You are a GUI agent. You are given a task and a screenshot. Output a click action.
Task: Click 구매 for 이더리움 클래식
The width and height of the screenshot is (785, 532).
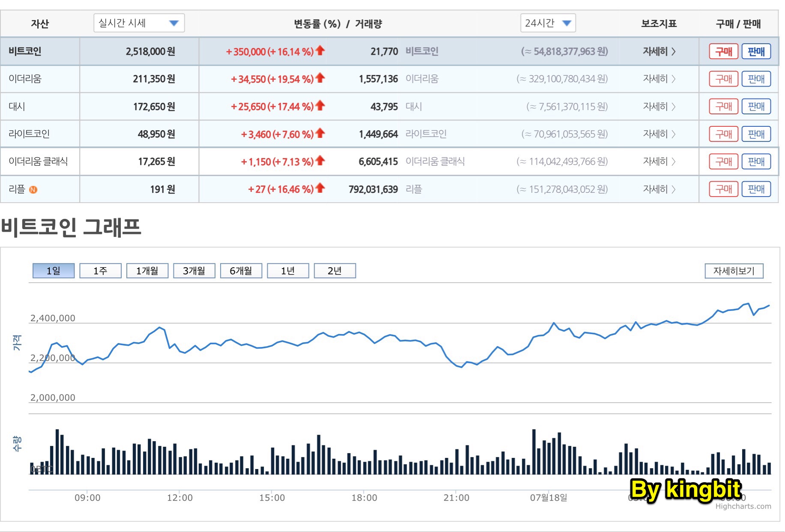pos(724,161)
